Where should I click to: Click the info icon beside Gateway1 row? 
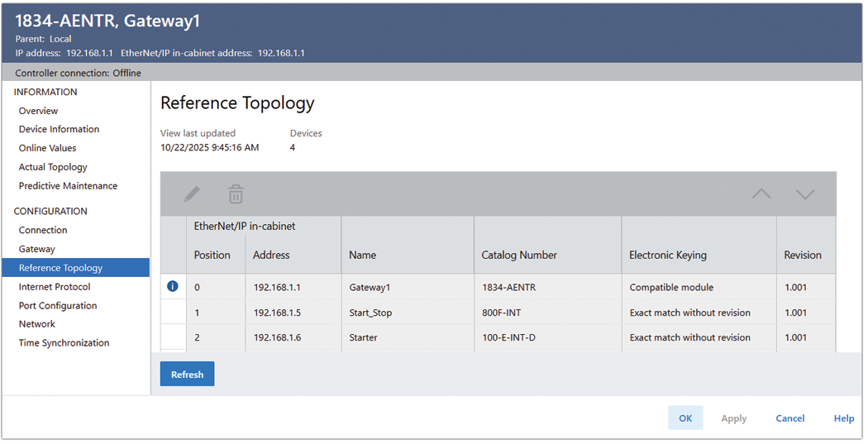click(x=172, y=286)
